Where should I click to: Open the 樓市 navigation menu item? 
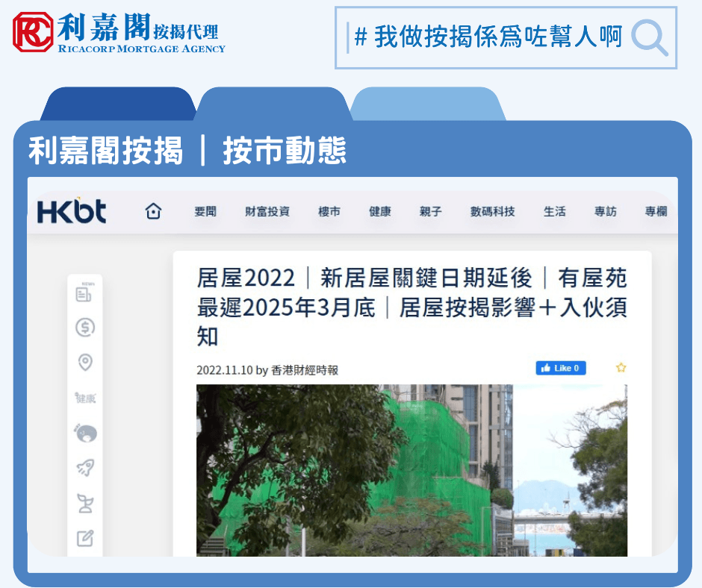pyautogui.click(x=329, y=211)
